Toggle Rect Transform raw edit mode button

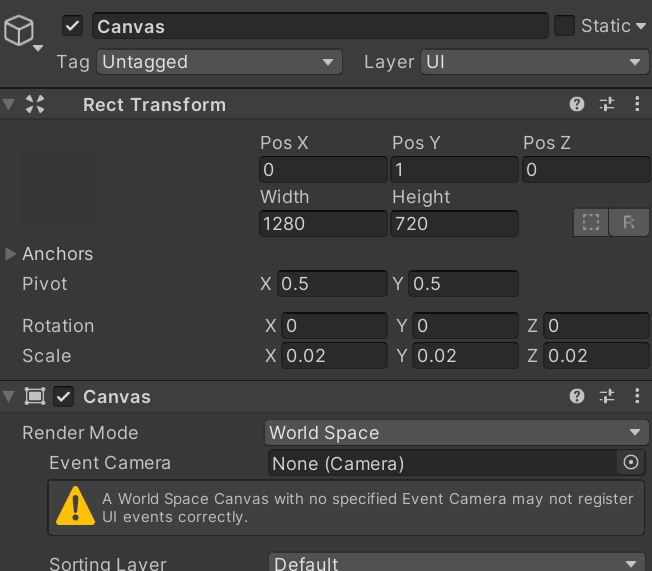(629, 222)
